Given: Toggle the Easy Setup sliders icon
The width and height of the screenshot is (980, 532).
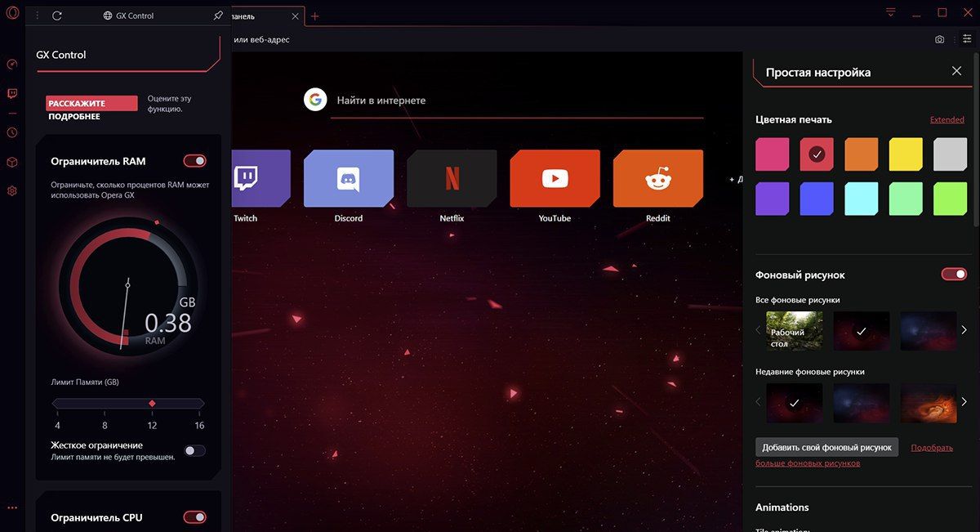Looking at the screenshot, I should pos(967,38).
